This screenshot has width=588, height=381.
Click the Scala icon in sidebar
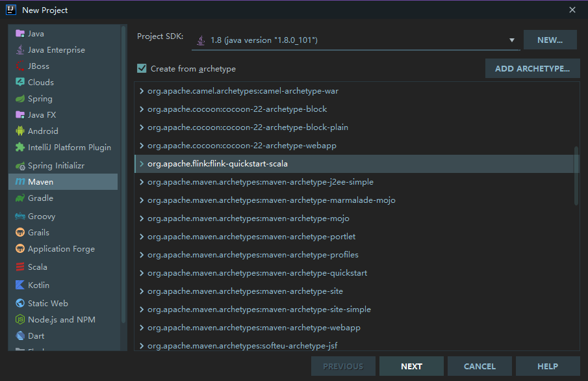(x=20, y=267)
